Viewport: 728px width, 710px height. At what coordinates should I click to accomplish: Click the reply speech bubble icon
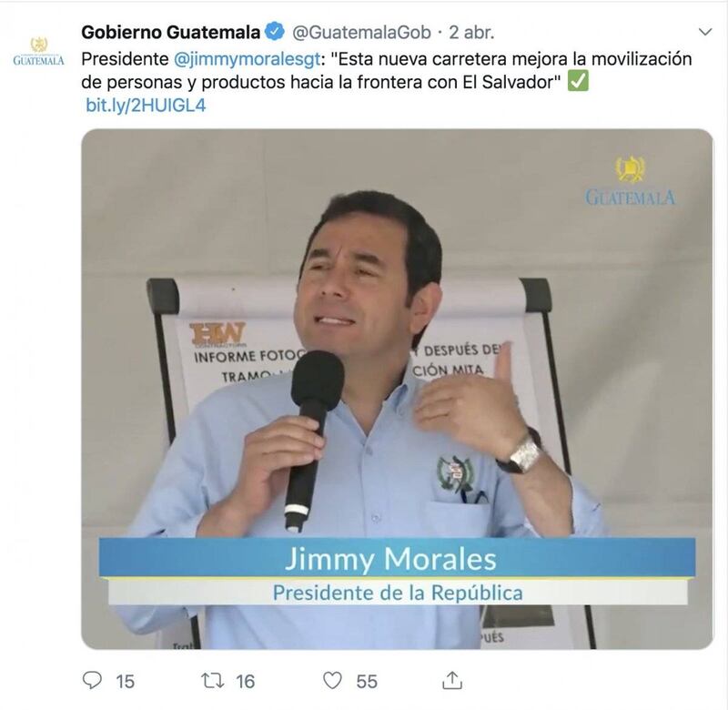tap(92, 680)
